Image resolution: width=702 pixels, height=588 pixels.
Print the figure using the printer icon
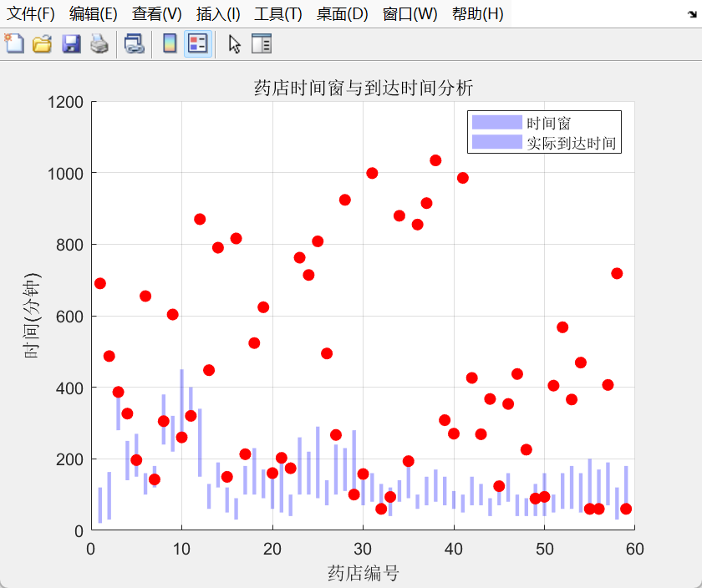tap(99, 44)
